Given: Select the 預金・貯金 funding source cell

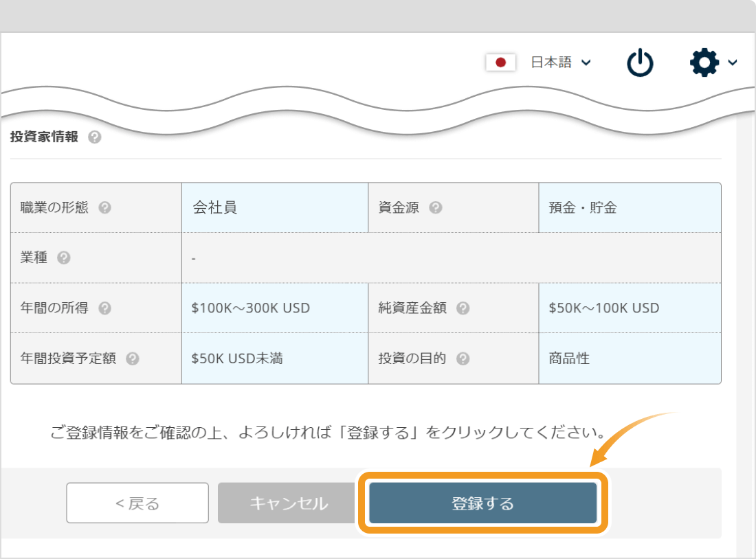Looking at the screenshot, I should [x=630, y=207].
